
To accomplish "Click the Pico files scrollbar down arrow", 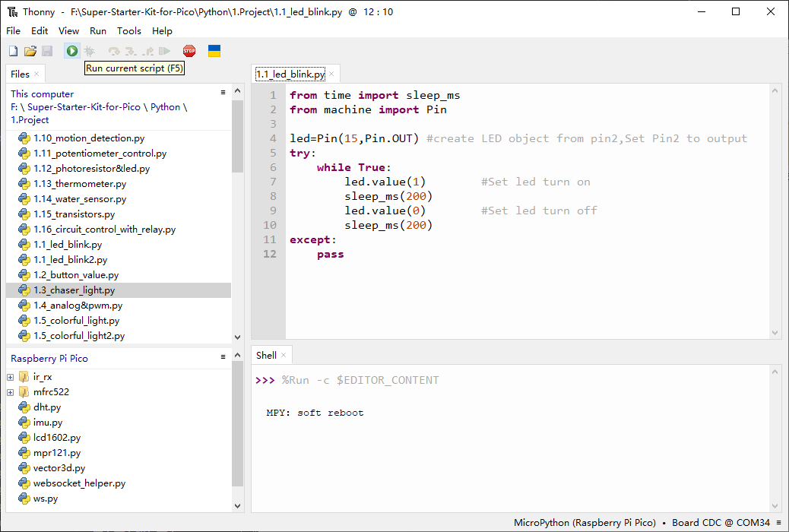I will 237,506.
